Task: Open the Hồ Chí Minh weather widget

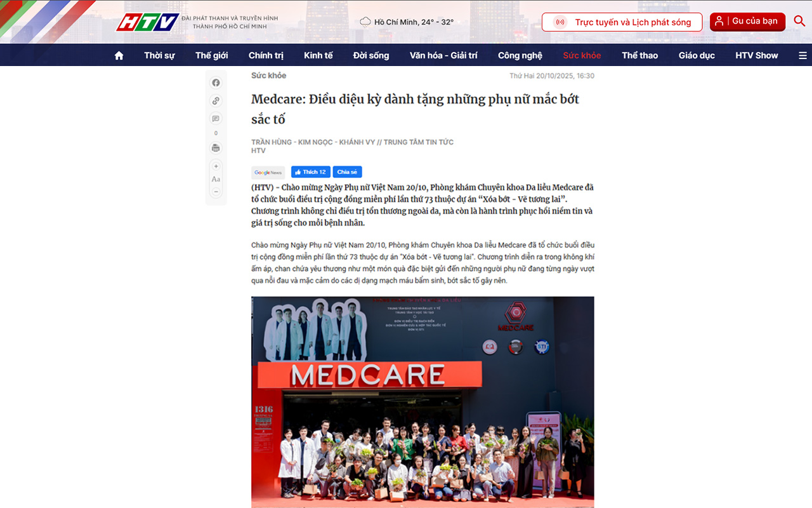Action: [407, 22]
